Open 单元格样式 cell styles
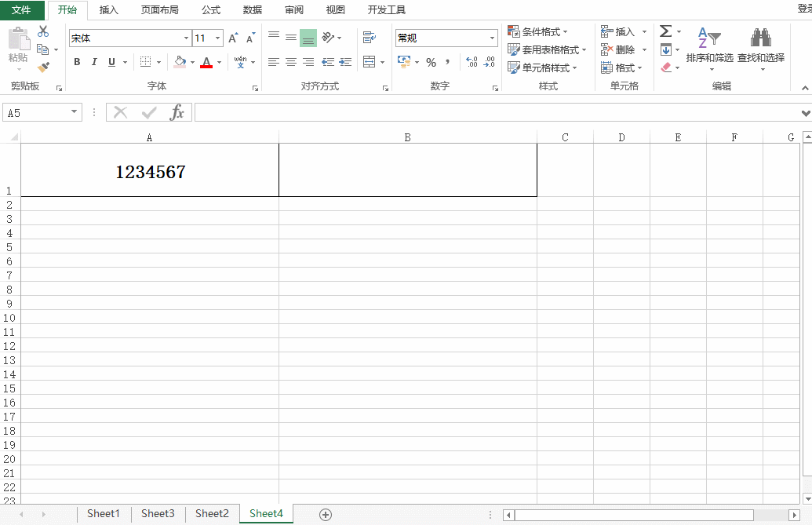The width and height of the screenshot is (812, 525). 542,67
